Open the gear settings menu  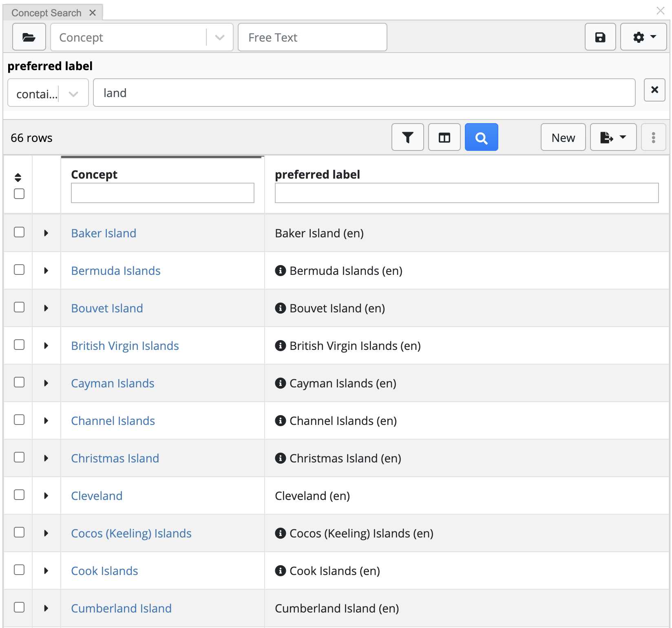point(643,37)
